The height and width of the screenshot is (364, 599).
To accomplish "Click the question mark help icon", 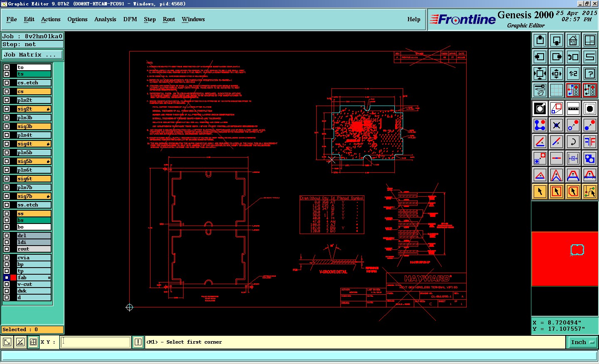I will 590,74.
